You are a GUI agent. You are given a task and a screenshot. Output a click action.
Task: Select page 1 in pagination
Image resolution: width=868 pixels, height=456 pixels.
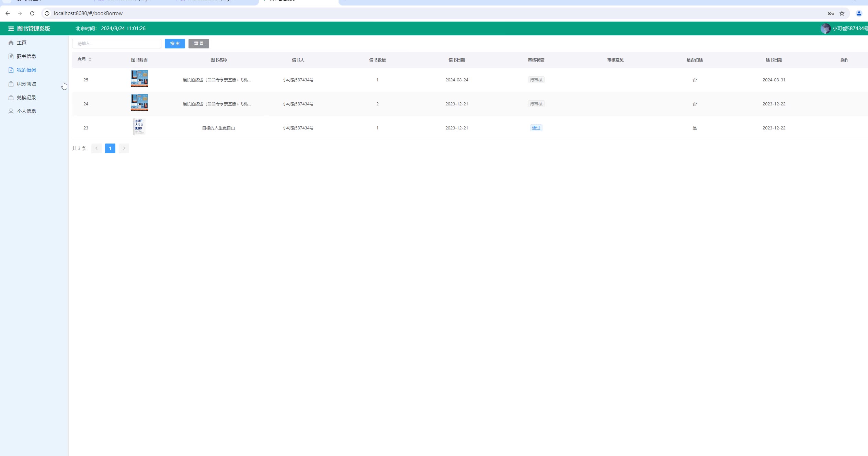click(110, 148)
